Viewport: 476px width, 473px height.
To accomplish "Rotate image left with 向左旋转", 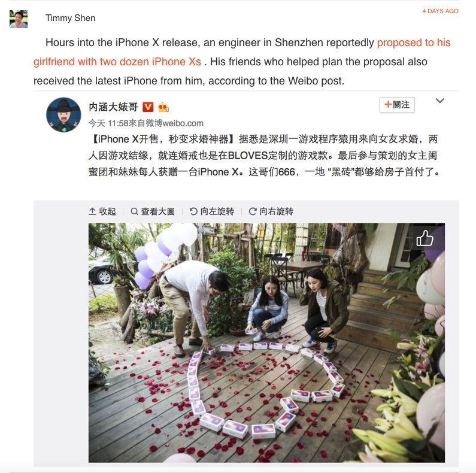I will pos(211,211).
